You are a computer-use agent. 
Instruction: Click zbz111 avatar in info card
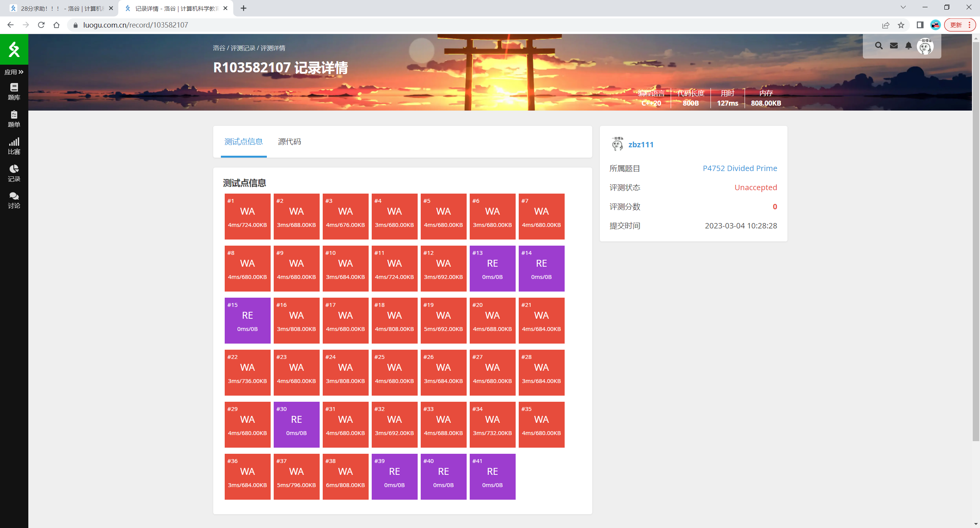coord(617,144)
